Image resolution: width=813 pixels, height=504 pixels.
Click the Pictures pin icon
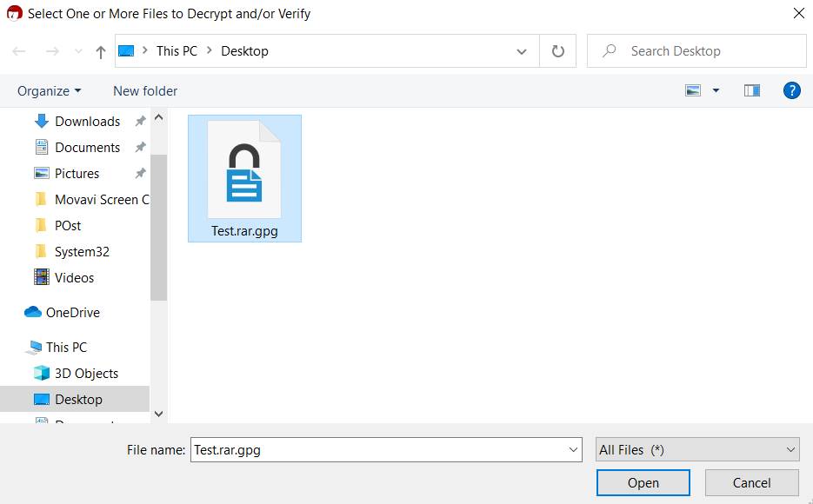(x=140, y=173)
